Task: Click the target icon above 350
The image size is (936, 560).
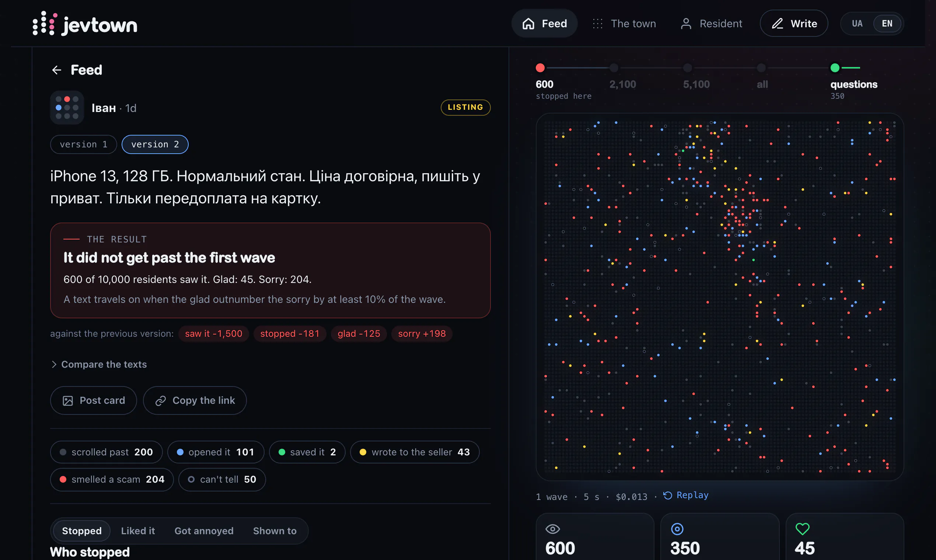Action: coord(677,529)
